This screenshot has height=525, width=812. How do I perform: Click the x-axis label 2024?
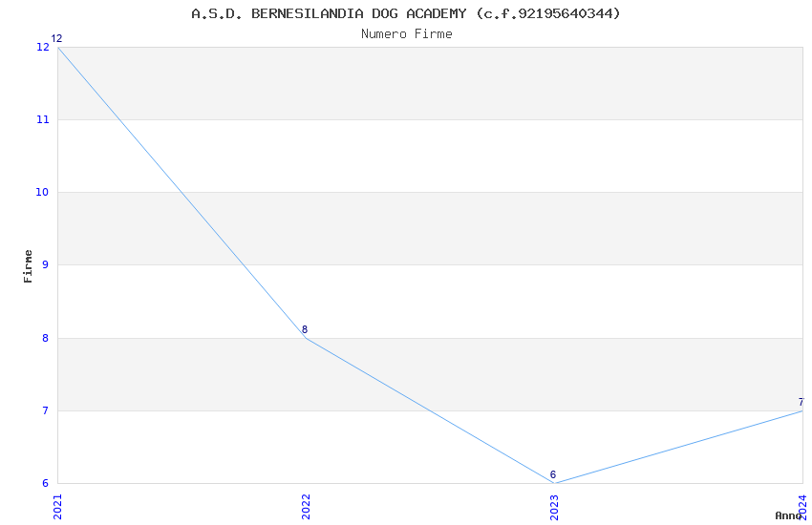(802, 507)
